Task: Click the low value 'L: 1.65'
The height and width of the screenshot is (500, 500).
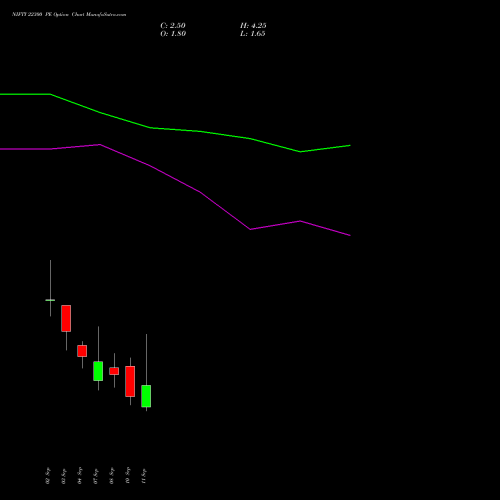Action: (253, 34)
